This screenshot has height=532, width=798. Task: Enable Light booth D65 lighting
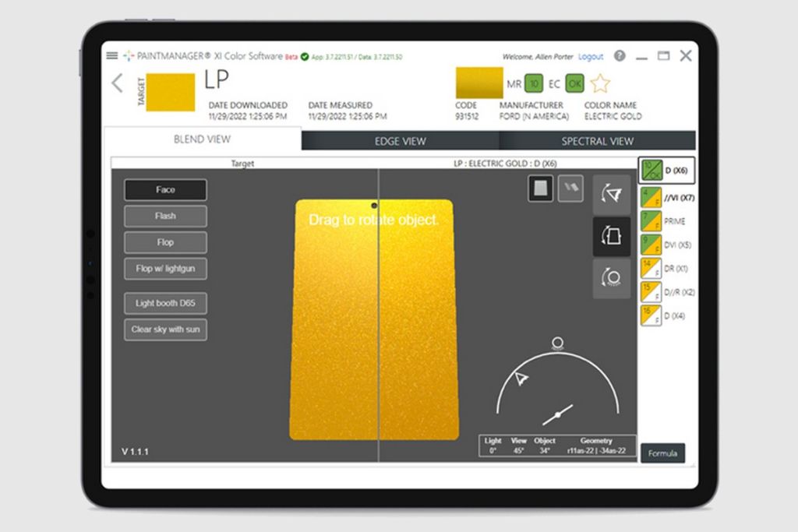(x=165, y=303)
